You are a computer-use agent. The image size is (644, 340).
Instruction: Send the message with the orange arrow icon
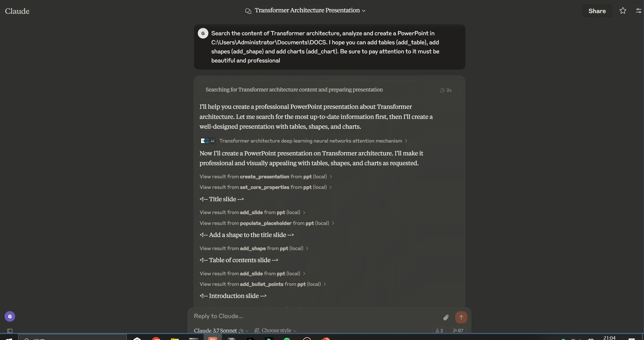pos(461,317)
